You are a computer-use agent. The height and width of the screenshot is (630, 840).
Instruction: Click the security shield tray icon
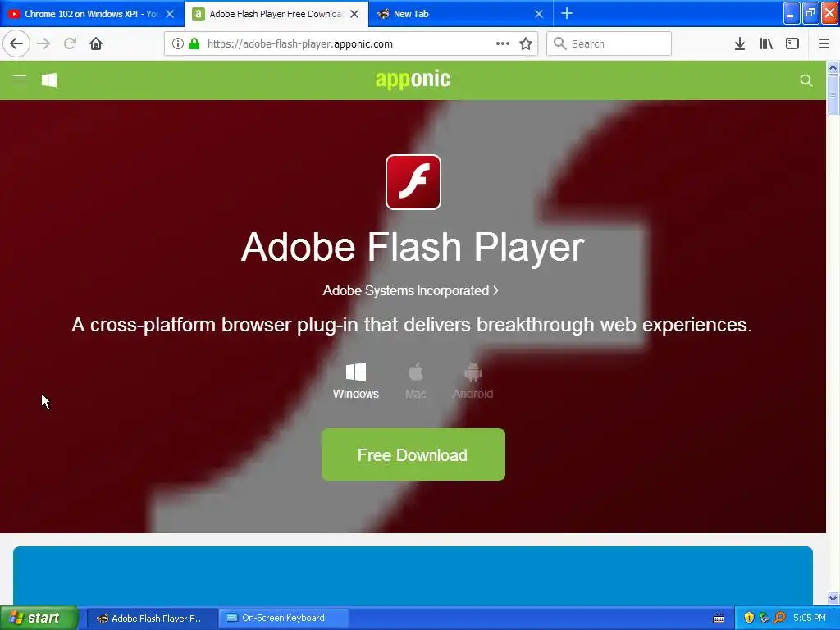pyautogui.click(x=749, y=618)
